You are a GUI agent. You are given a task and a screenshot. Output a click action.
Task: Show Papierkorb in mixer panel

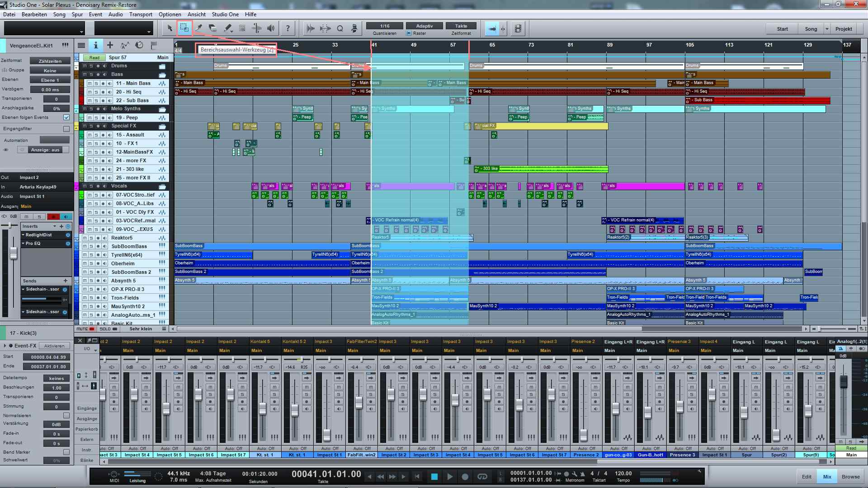87,429
